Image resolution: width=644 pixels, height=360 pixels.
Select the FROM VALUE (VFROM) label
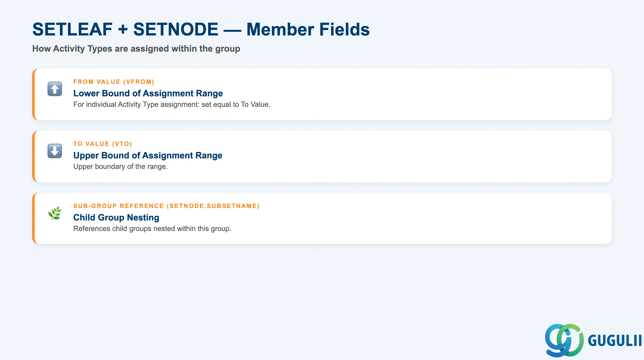tap(114, 82)
